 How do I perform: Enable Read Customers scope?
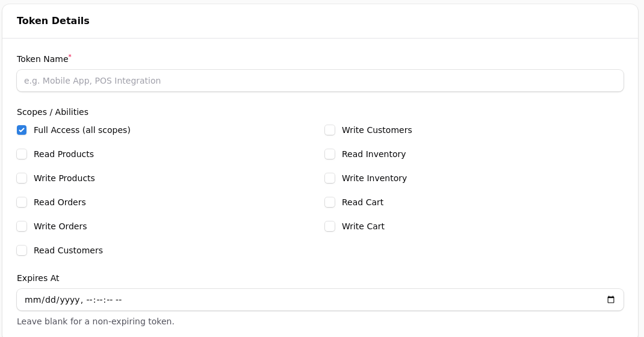click(22, 250)
